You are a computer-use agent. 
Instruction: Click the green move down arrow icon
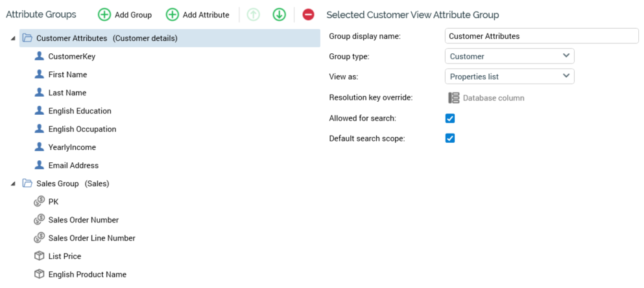279,14
